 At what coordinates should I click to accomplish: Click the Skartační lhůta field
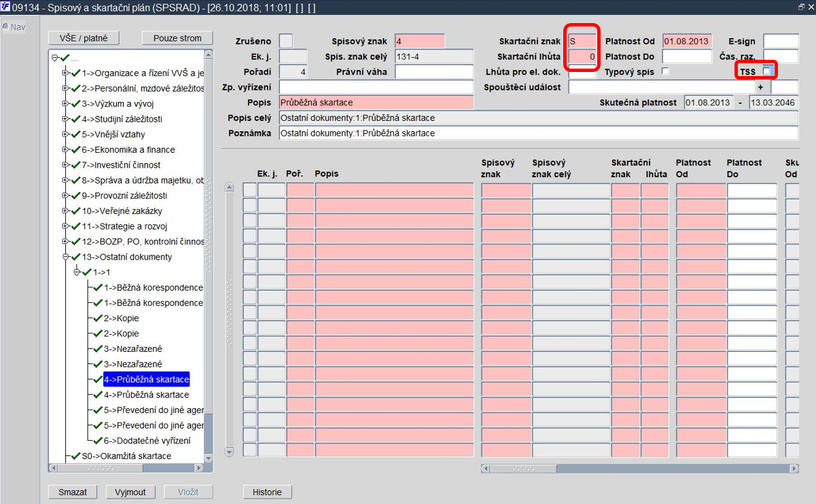(582, 56)
